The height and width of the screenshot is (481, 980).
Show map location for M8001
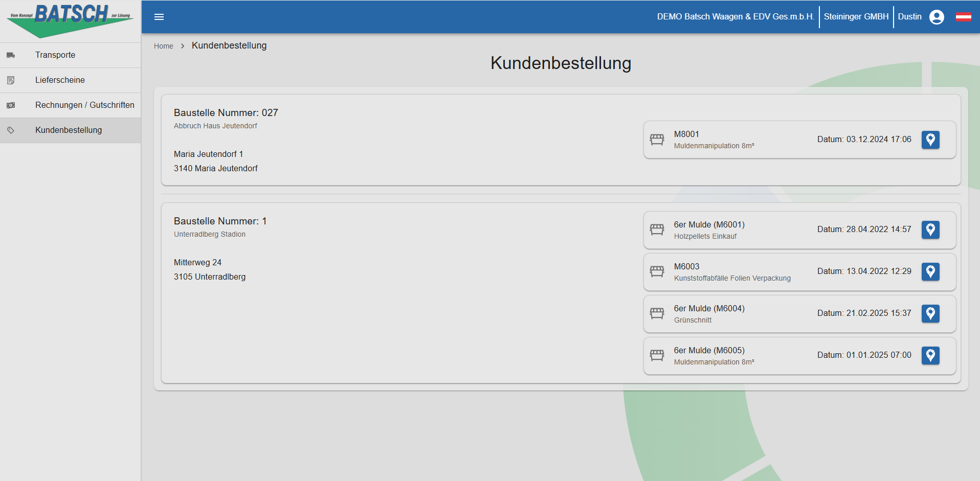point(930,140)
